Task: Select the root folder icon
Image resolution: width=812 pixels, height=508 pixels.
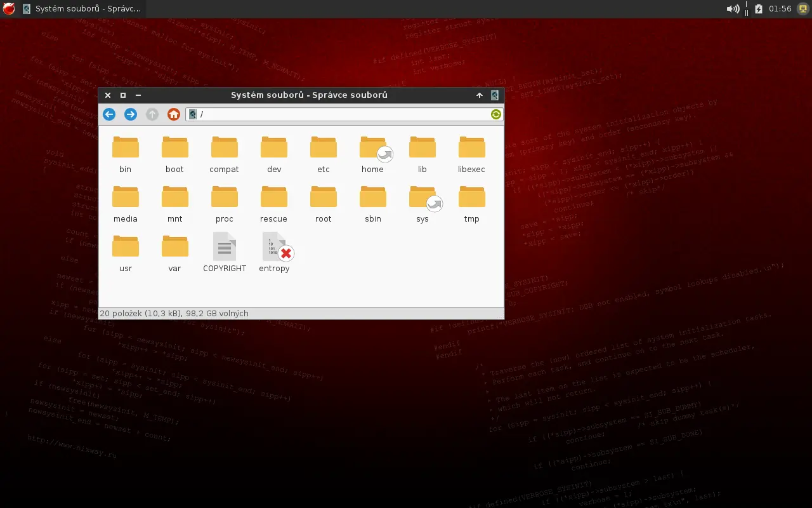Action: click(x=324, y=197)
